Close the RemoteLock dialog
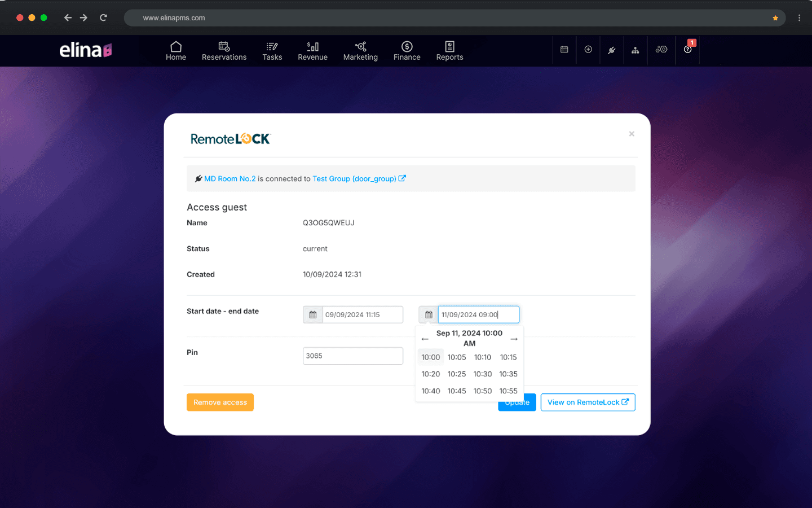Viewport: 812px width, 508px height. point(632,134)
